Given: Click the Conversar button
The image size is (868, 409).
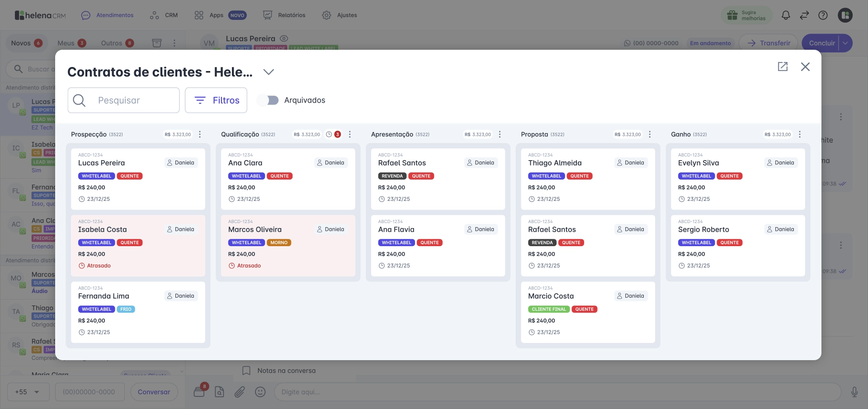Looking at the screenshot, I should [x=154, y=392].
